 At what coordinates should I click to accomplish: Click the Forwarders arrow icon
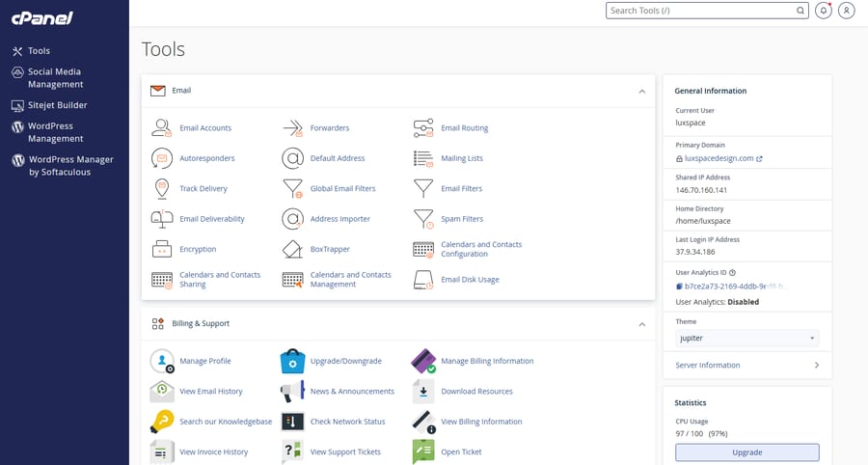[293, 128]
